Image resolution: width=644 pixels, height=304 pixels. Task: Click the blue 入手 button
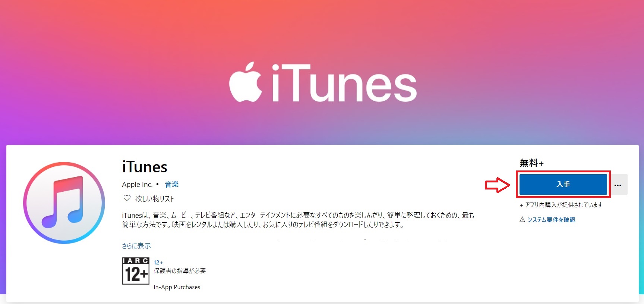click(x=563, y=184)
